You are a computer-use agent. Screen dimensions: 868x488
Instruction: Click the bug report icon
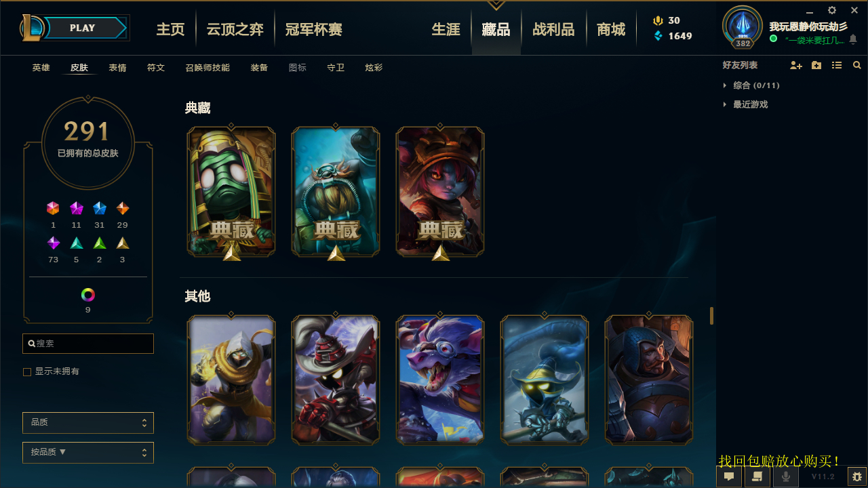tap(857, 476)
